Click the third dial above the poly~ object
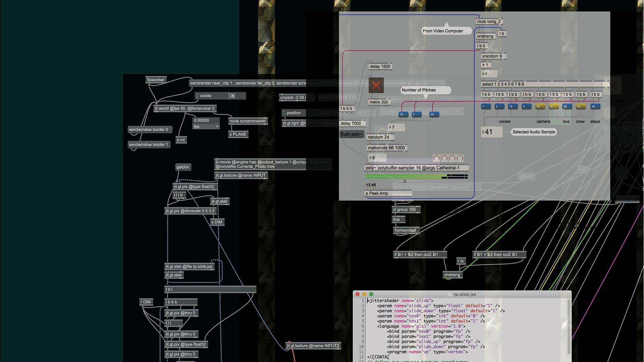The image size is (644, 362). 452,158
